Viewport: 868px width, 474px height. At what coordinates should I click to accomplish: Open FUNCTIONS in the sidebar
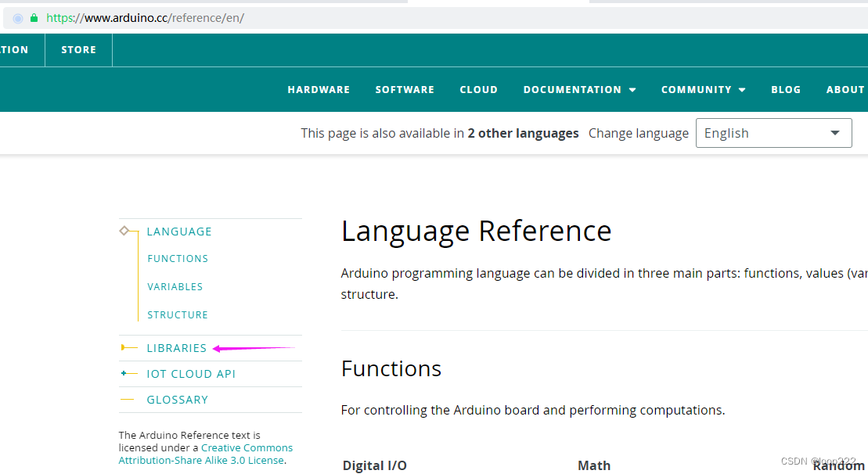pyautogui.click(x=178, y=259)
